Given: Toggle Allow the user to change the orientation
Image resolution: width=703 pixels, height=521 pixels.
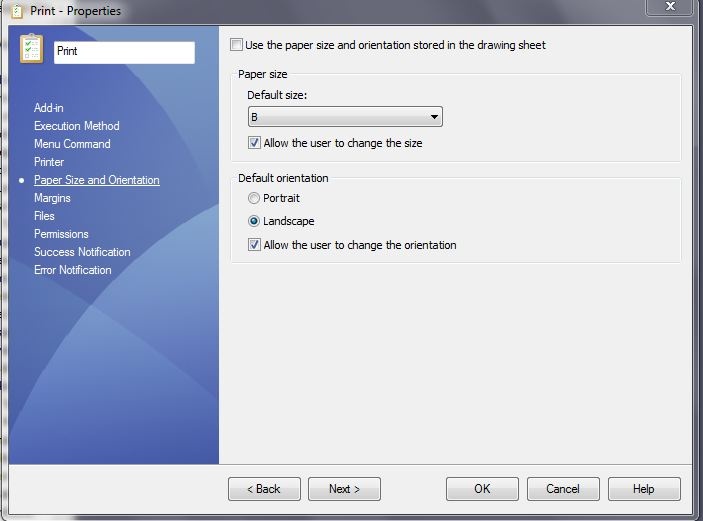Looking at the screenshot, I should point(254,245).
